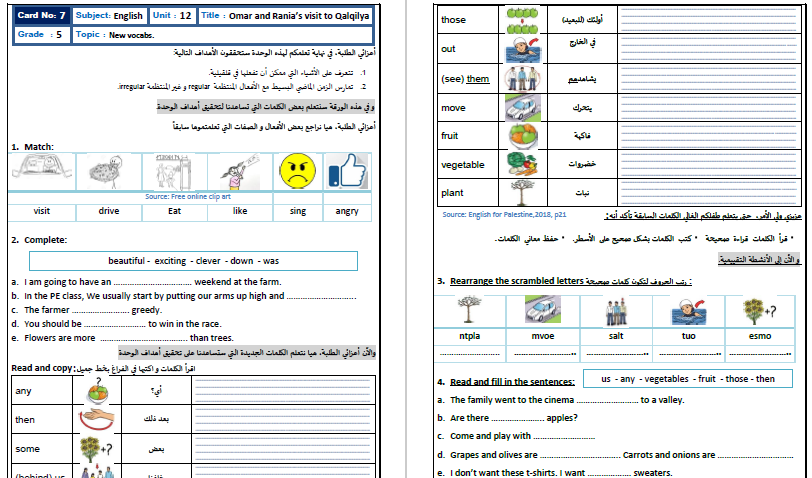812x478 pixels.
Task: Click '(see) them' in vocabulary table
Action: [465, 79]
